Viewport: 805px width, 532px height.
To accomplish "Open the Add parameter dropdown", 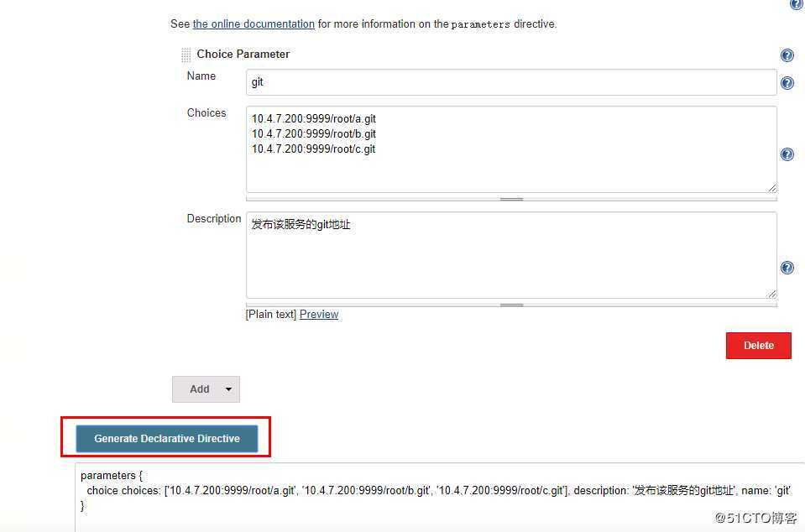I will (x=206, y=389).
